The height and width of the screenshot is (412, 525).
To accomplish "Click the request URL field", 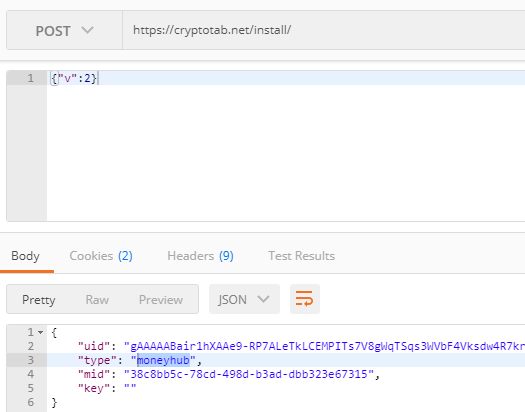I will 324,30.
